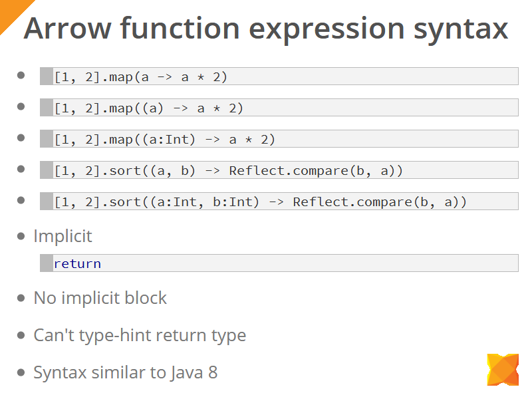Select the 'No implicit block' text
The height and width of the screenshot is (399, 532).
pyautogui.click(x=100, y=298)
